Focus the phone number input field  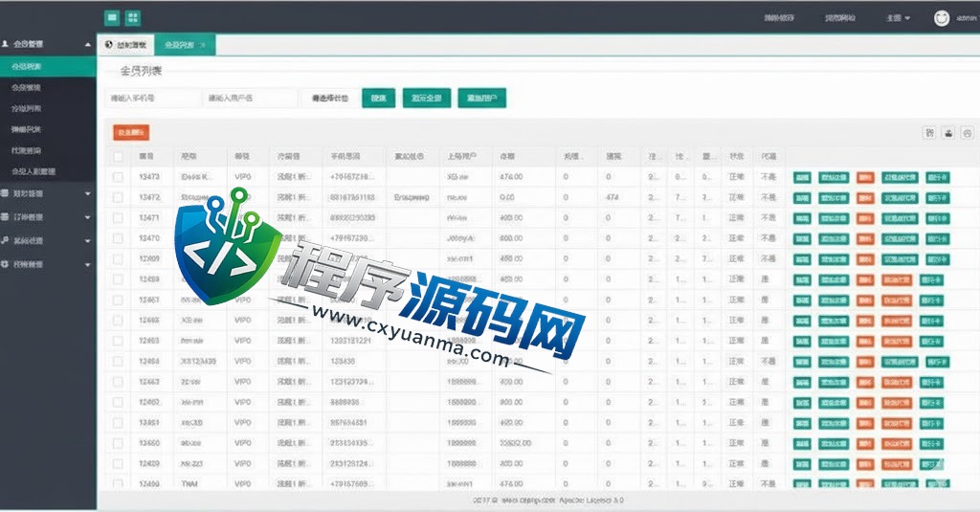152,99
